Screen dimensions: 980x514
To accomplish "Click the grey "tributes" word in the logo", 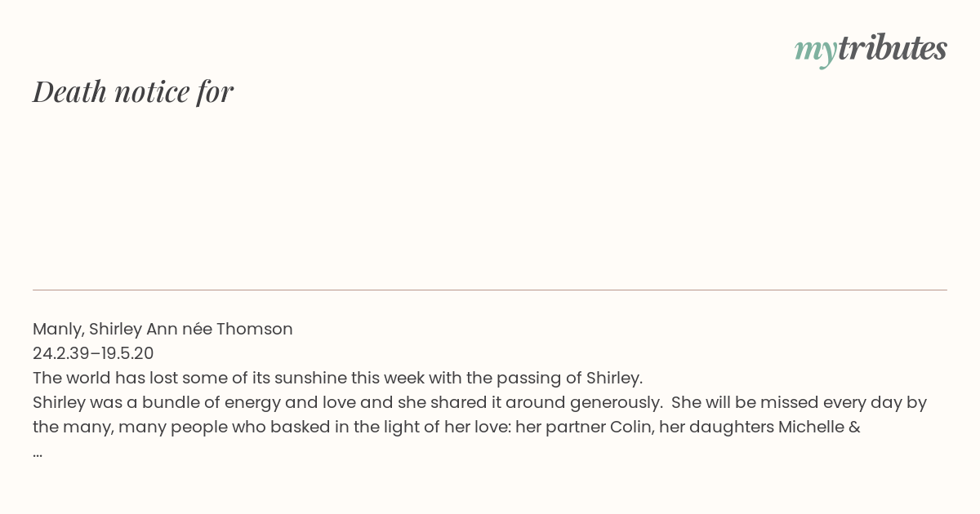I will coord(892,48).
